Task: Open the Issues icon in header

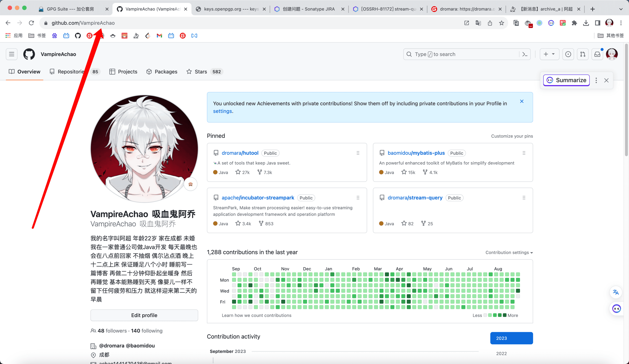Action: pos(568,54)
